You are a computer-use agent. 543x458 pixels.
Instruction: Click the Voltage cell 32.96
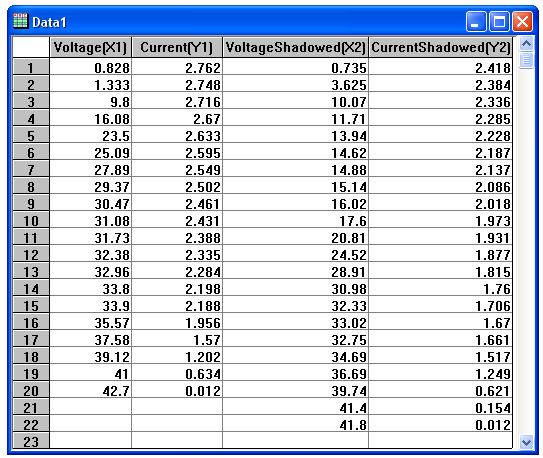click(x=90, y=271)
